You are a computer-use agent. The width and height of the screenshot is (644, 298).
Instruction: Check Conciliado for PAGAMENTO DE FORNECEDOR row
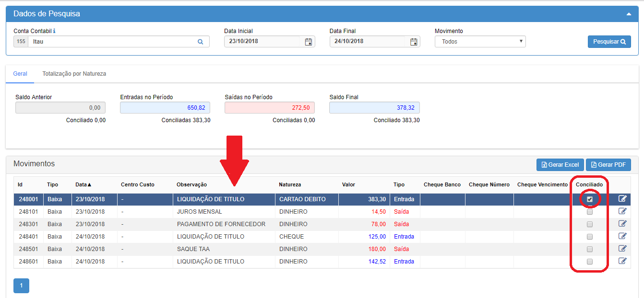click(x=590, y=224)
